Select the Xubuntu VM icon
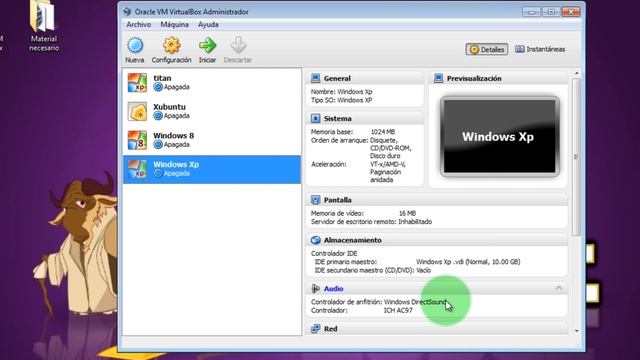This screenshot has width=640, height=360. click(137, 111)
